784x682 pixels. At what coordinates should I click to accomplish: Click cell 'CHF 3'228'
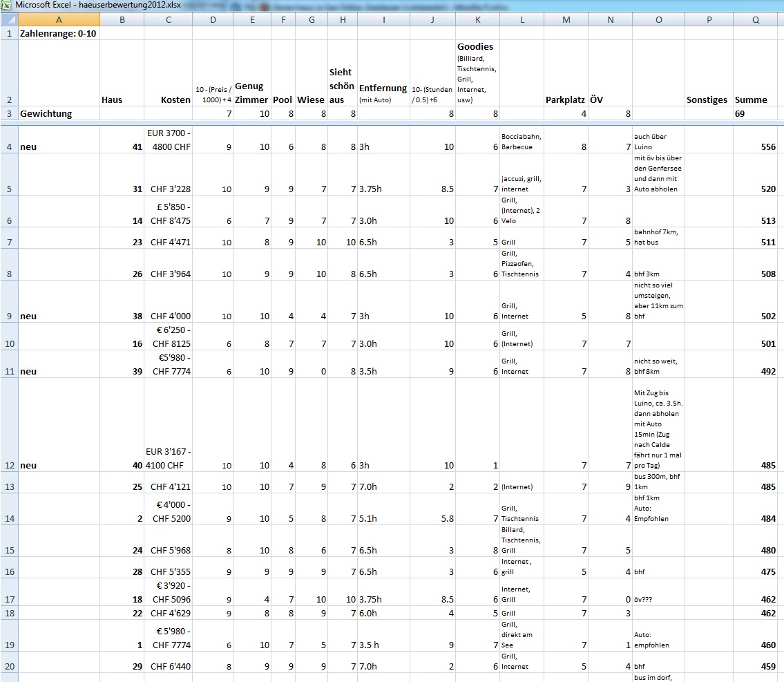(168, 174)
